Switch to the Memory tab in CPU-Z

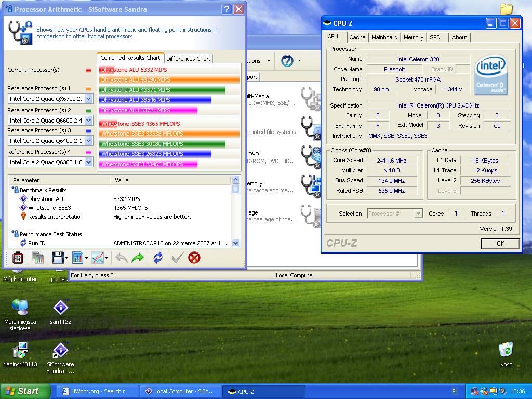[413, 37]
